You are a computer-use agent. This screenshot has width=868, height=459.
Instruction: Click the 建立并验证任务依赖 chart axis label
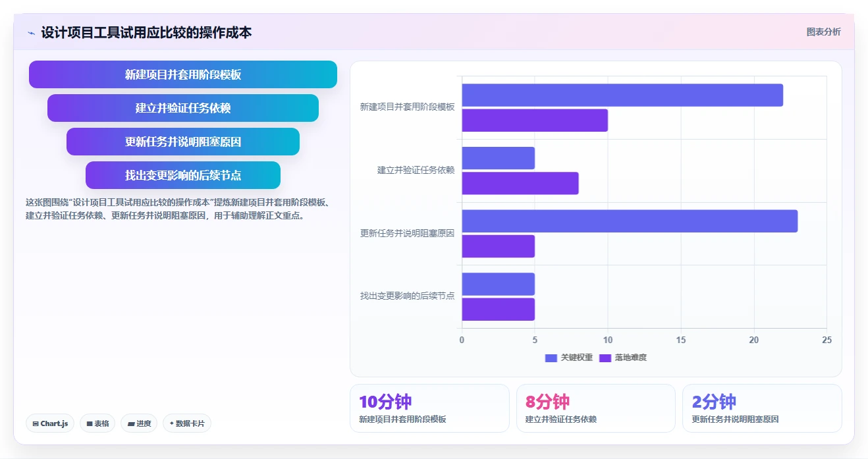click(416, 170)
